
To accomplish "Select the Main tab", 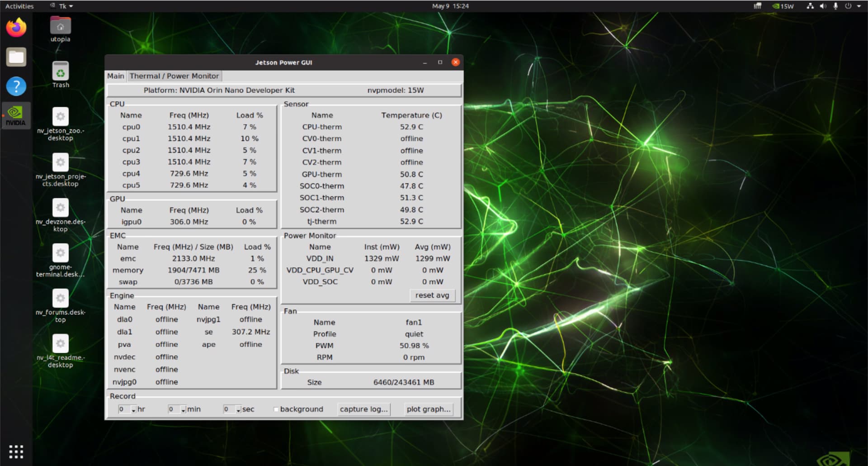I will pyautogui.click(x=115, y=76).
